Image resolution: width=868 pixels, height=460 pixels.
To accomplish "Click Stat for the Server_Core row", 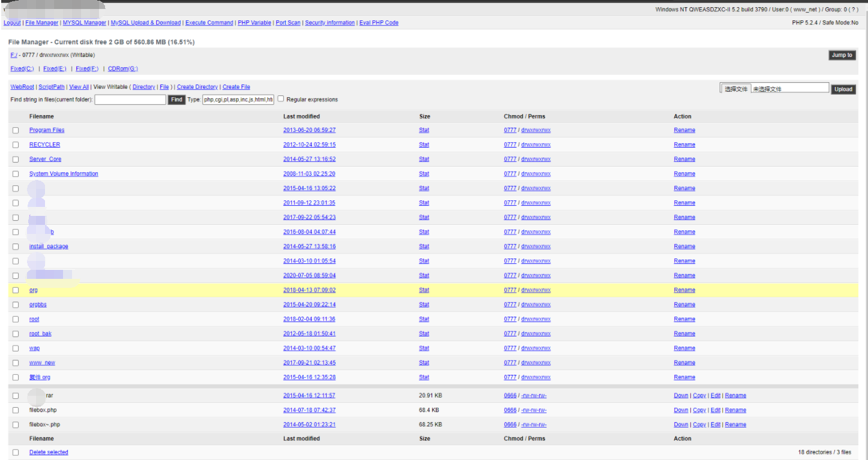I will pos(424,159).
